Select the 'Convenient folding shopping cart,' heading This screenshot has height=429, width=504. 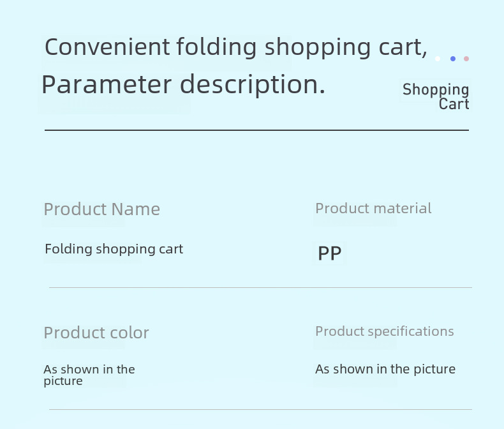[x=236, y=48]
